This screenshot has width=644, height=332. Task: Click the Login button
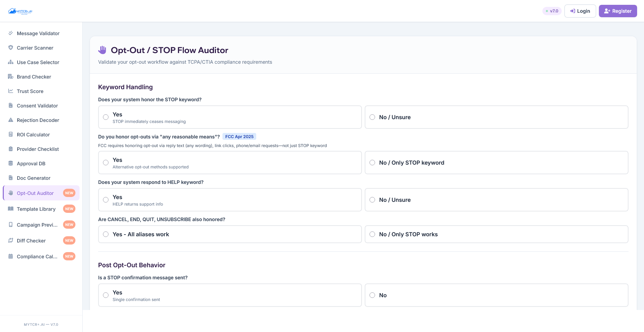click(x=580, y=11)
